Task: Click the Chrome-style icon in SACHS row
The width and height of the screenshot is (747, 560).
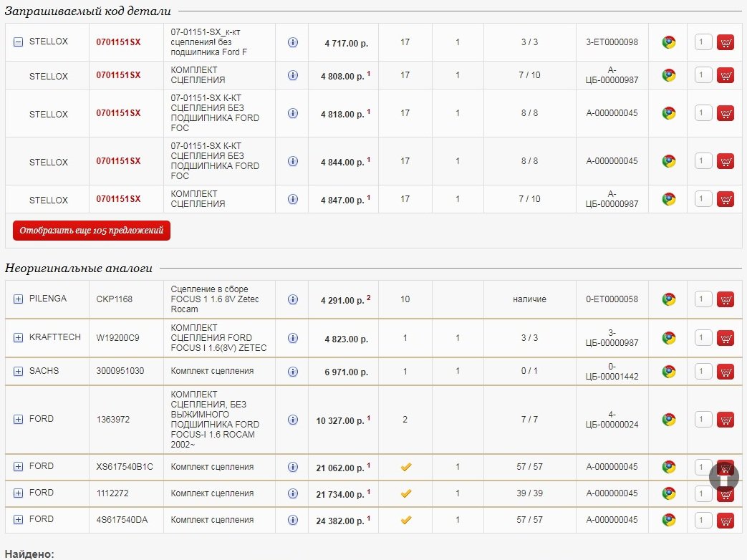Action: pyautogui.click(x=669, y=372)
